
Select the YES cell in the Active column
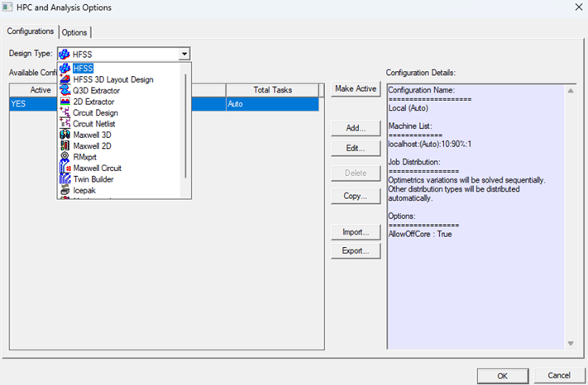pos(33,104)
